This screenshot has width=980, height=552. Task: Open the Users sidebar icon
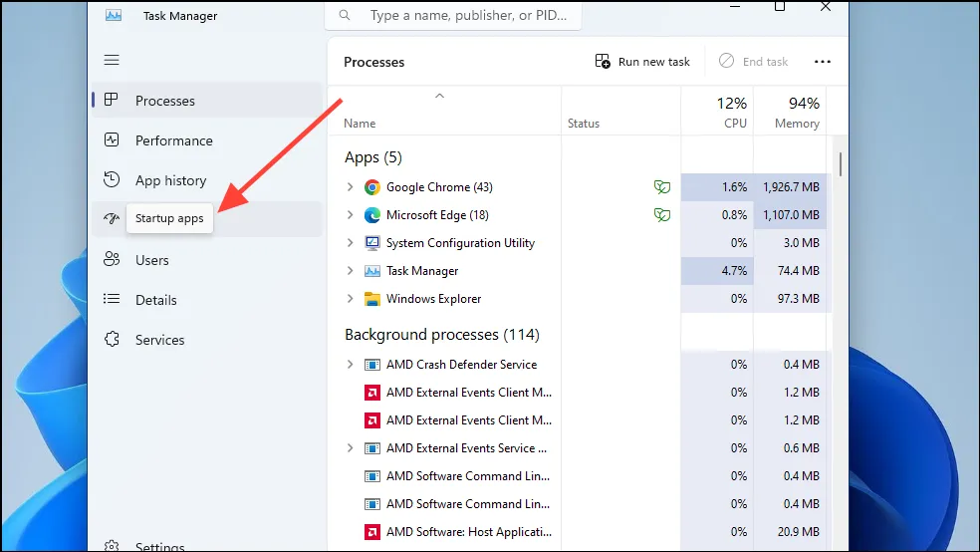point(112,260)
